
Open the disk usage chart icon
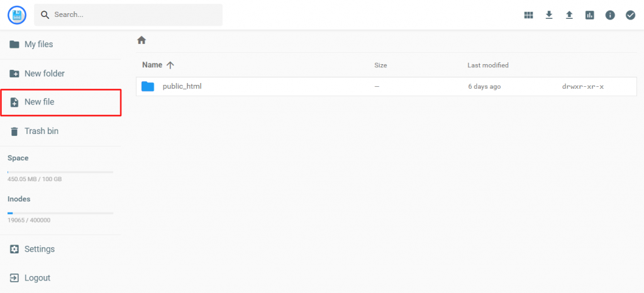(x=589, y=15)
